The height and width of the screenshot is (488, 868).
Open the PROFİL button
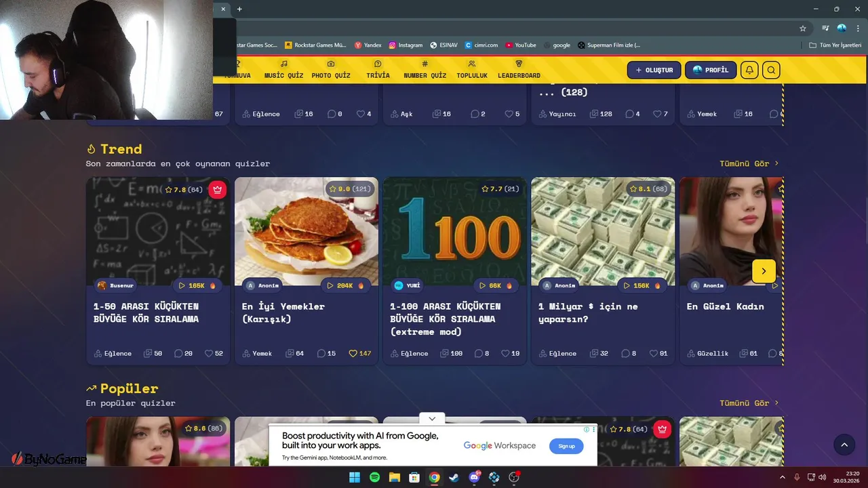711,70
